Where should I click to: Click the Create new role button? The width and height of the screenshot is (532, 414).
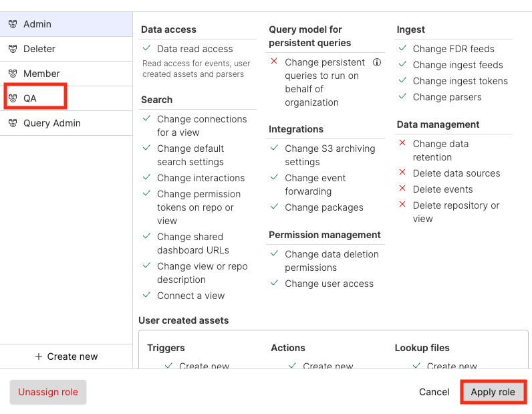coord(66,356)
